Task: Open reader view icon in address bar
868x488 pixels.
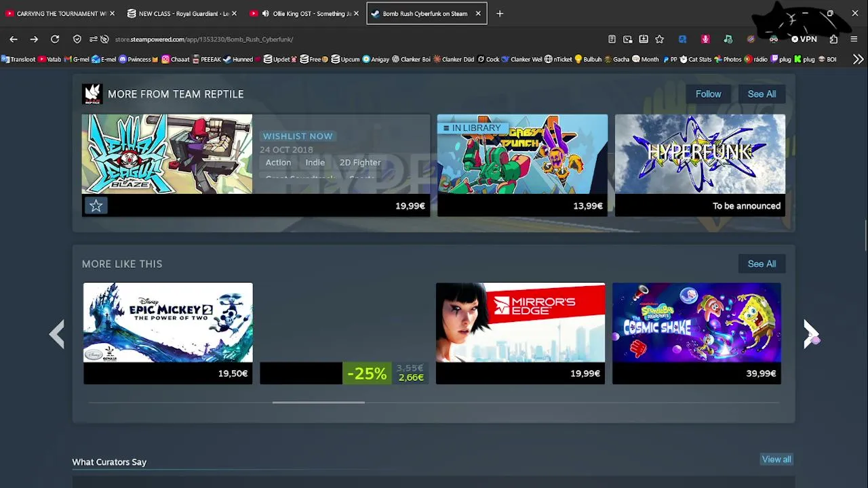Action: [x=612, y=39]
